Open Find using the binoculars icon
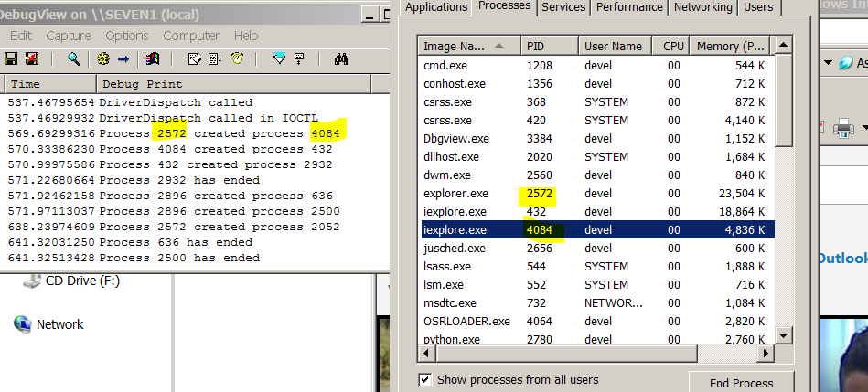The image size is (868, 392). click(342, 58)
